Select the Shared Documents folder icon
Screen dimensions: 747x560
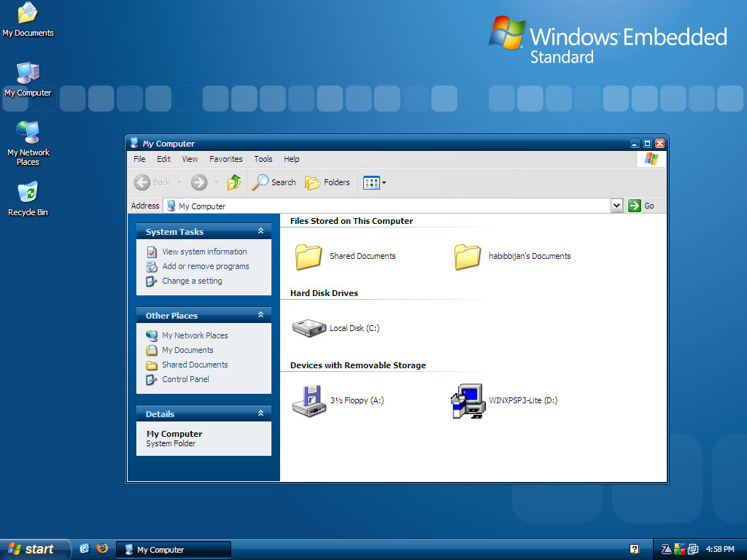tap(309, 257)
